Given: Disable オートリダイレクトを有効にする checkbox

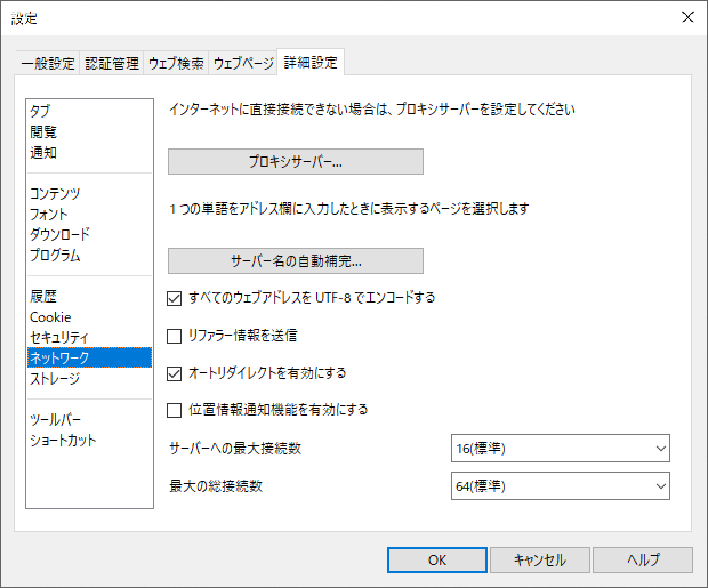Looking at the screenshot, I should (174, 374).
